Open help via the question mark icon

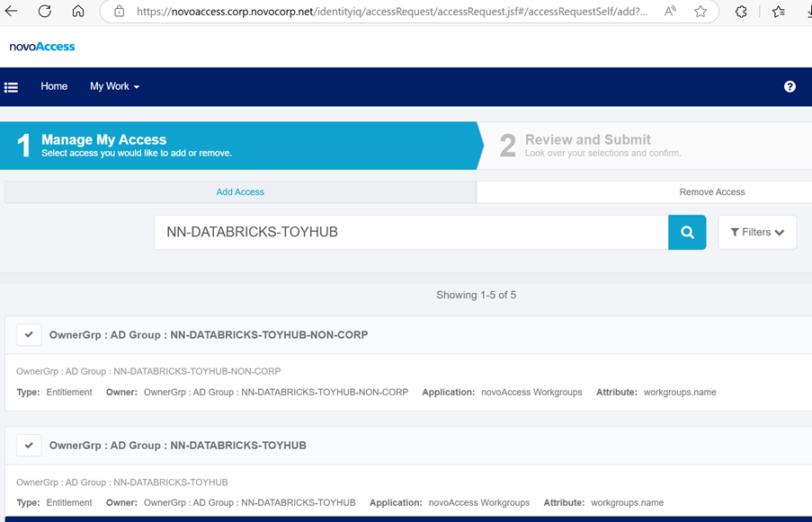click(x=790, y=86)
